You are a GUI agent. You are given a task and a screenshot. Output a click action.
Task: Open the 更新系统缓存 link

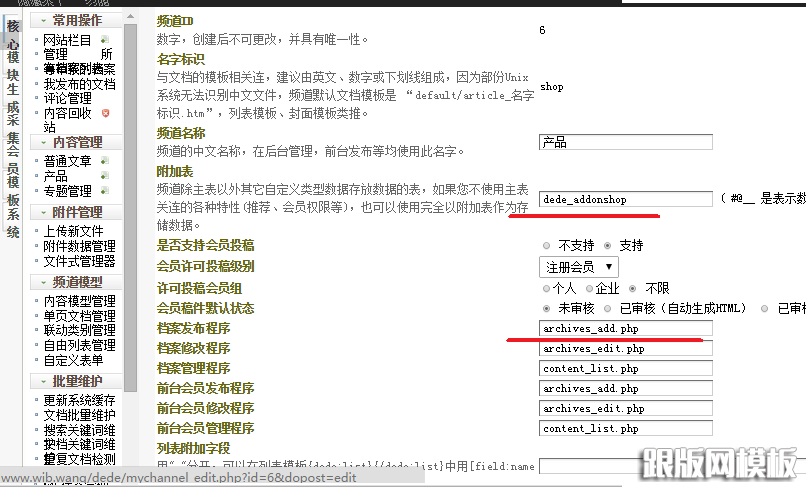coord(79,400)
